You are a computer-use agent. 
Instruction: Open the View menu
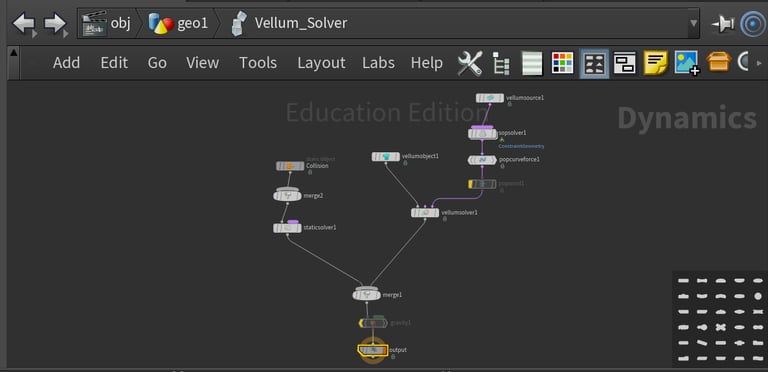tap(202, 63)
